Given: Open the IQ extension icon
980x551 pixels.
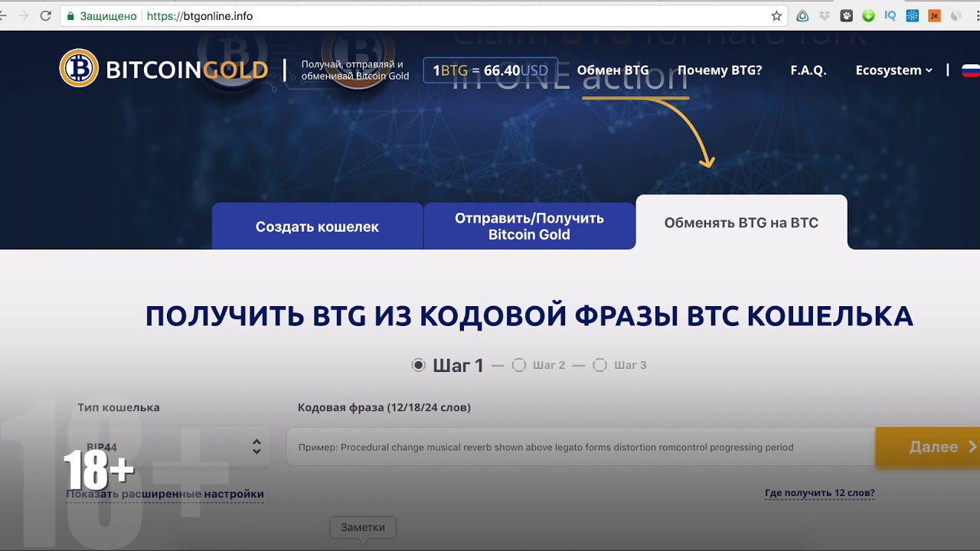Looking at the screenshot, I should (x=890, y=15).
